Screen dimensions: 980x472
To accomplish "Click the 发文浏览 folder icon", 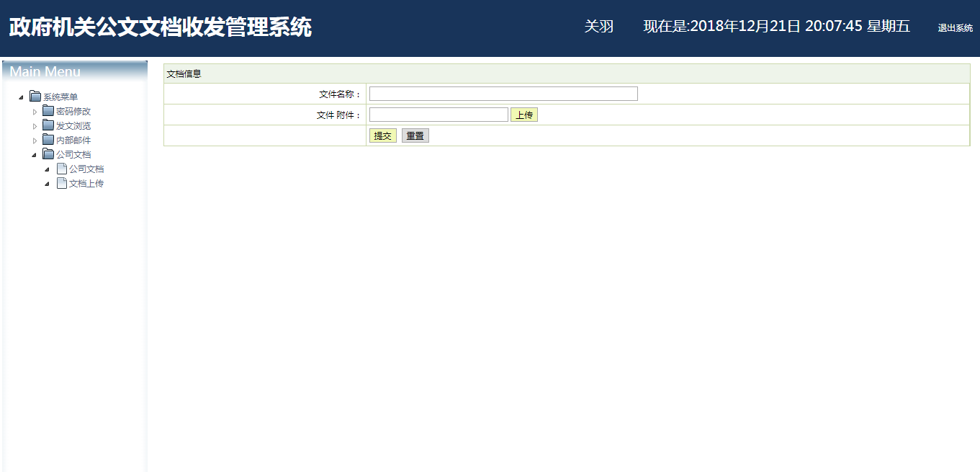I will tap(48, 125).
